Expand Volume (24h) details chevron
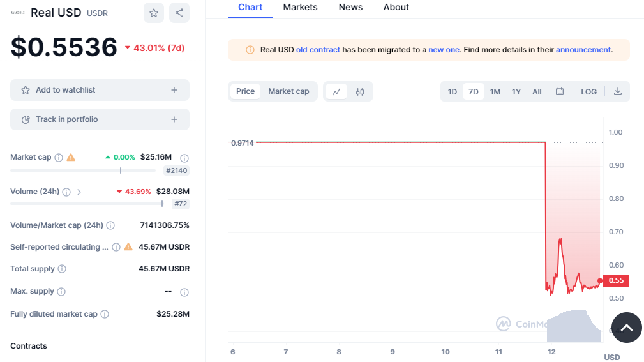This screenshot has height=362, width=644. 79,192
